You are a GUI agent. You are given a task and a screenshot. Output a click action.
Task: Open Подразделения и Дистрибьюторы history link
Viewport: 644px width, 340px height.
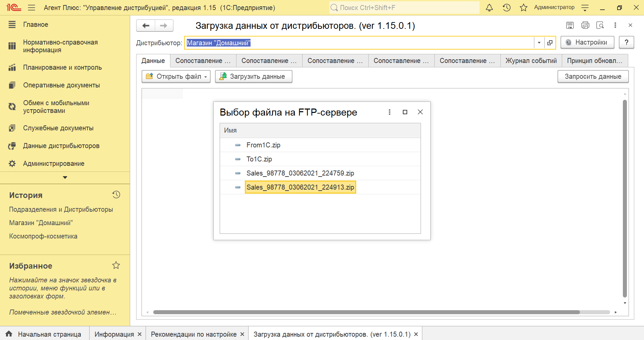tap(61, 209)
